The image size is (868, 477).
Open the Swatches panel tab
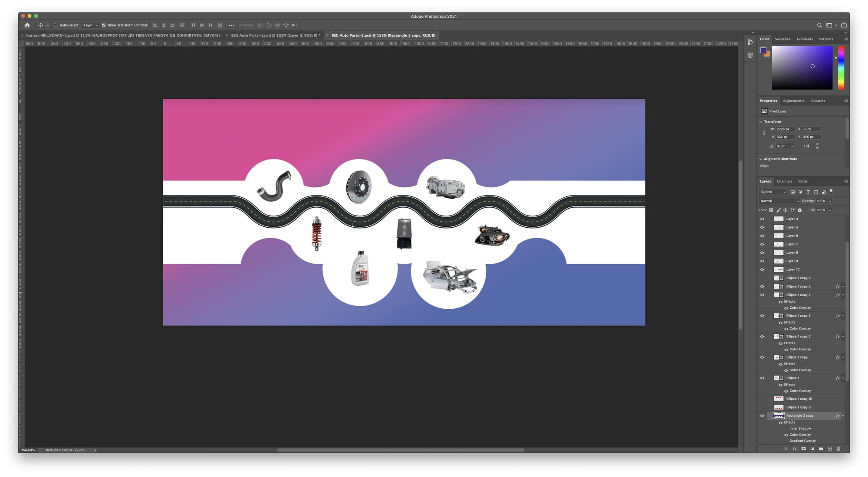783,39
